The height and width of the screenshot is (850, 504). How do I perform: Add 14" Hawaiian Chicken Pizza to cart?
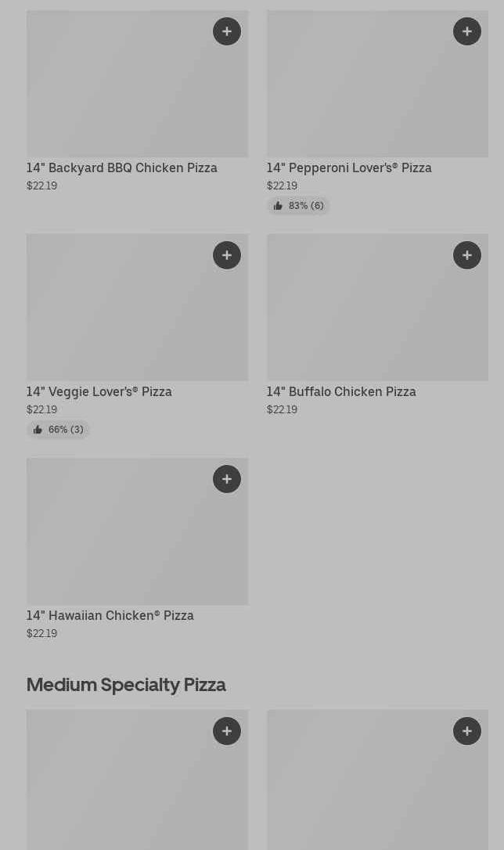coord(227,479)
